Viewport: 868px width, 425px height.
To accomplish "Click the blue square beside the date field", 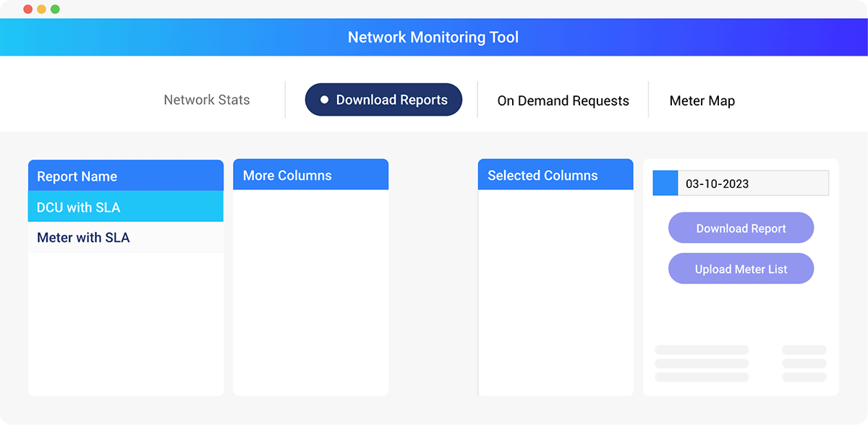I will 665,184.
